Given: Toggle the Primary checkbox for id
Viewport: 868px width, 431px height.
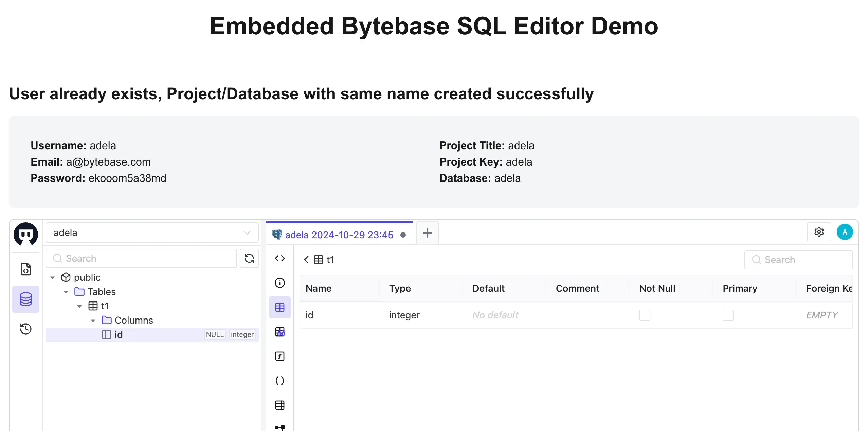Looking at the screenshot, I should tap(728, 315).
